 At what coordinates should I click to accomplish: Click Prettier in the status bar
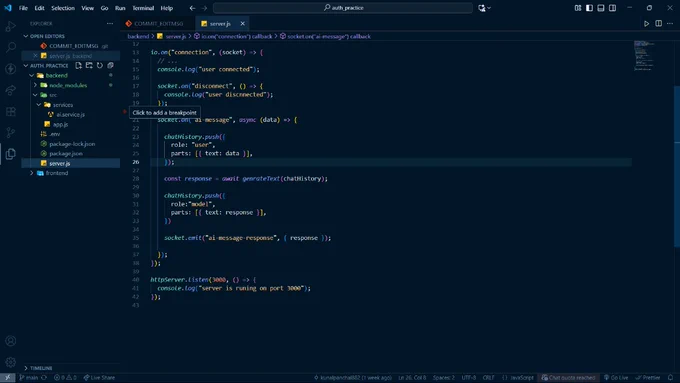pyautogui.click(x=648, y=378)
